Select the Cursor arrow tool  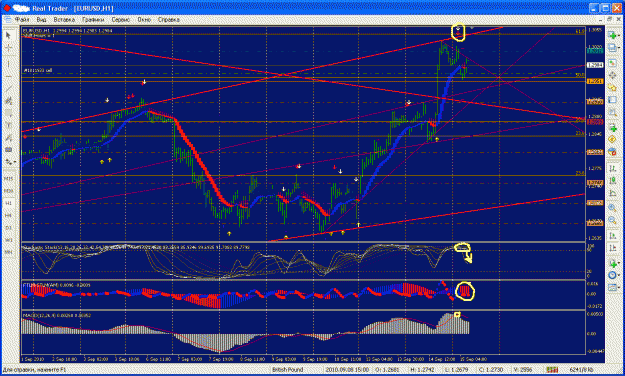click(8, 35)
